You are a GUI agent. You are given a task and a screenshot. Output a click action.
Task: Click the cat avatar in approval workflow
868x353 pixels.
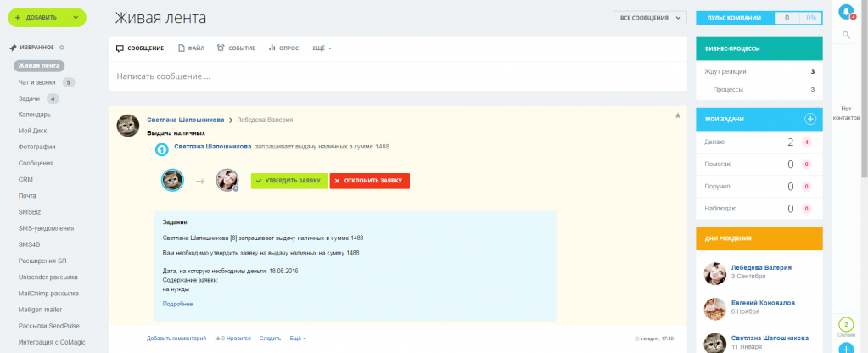pyautogui.click(x=172, y=181)
